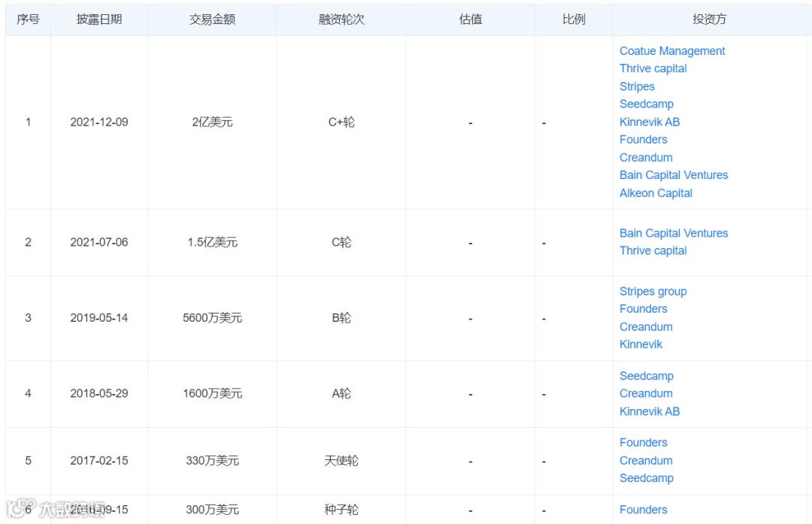812x524 pixels.
Task: Select the 种子轮 round cell
Action: [x=341, y=510]
